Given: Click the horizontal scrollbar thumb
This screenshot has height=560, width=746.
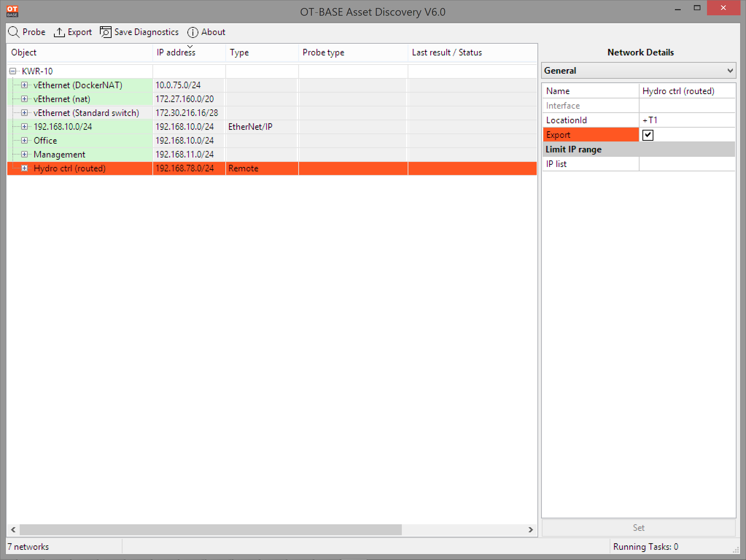Looking at the screenshot, I should coord(211,530).
